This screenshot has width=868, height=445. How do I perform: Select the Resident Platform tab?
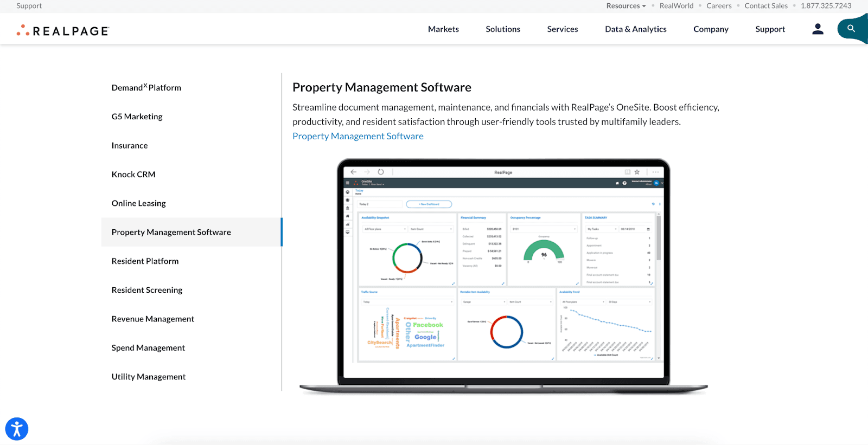[191, 261]
